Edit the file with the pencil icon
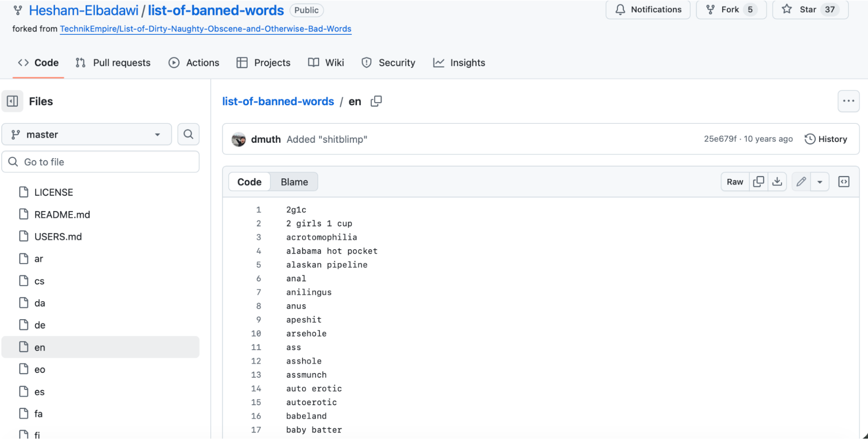 pyautogui.click(x=800, y=182)
